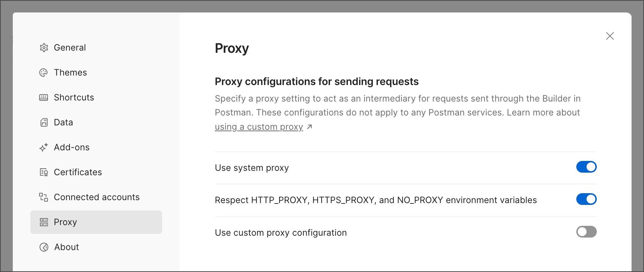
Task: Click the Themes palette icon
Action: 44,73
